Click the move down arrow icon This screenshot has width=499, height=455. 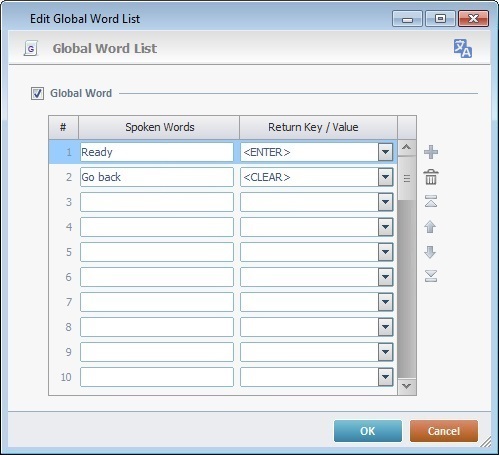430,252
